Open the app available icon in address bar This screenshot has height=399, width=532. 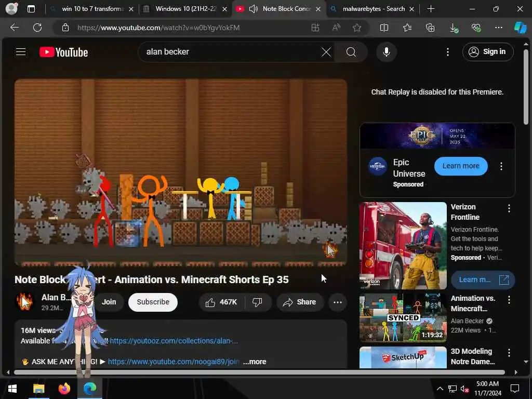point(315,28)
